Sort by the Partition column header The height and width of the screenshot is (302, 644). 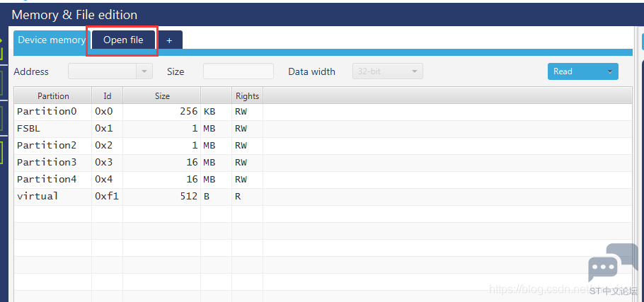pyautogui.click(x=53, y=95)
